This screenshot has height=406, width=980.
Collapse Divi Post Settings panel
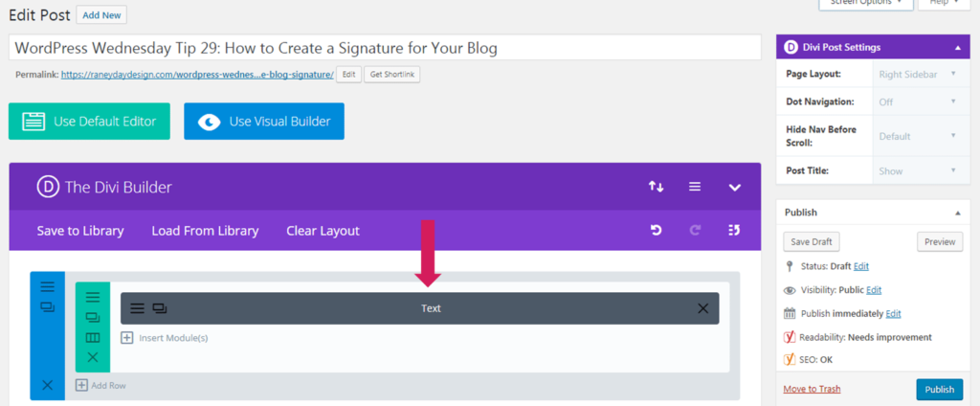click(x=958, y=48)
